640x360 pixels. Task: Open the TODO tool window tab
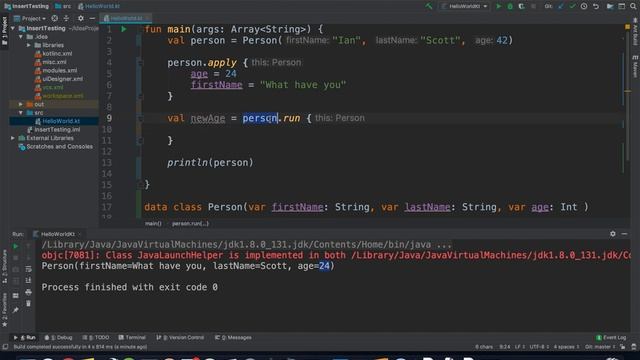coord(96,338)
